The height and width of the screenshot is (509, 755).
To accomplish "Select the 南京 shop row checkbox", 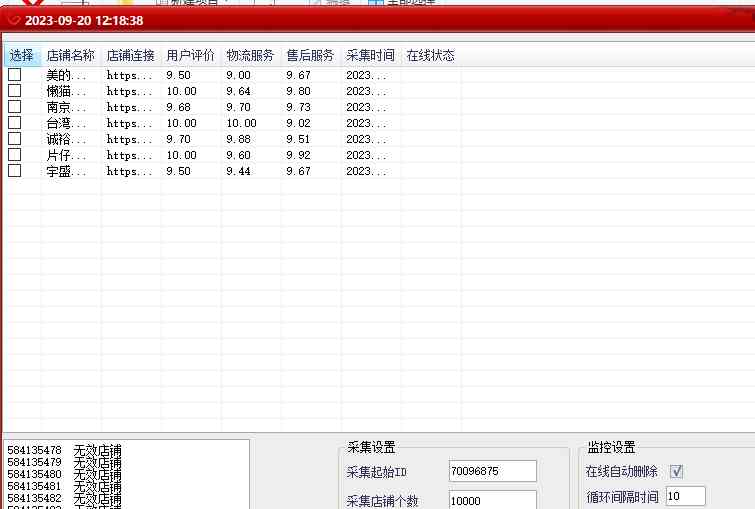I will (15, 107).
